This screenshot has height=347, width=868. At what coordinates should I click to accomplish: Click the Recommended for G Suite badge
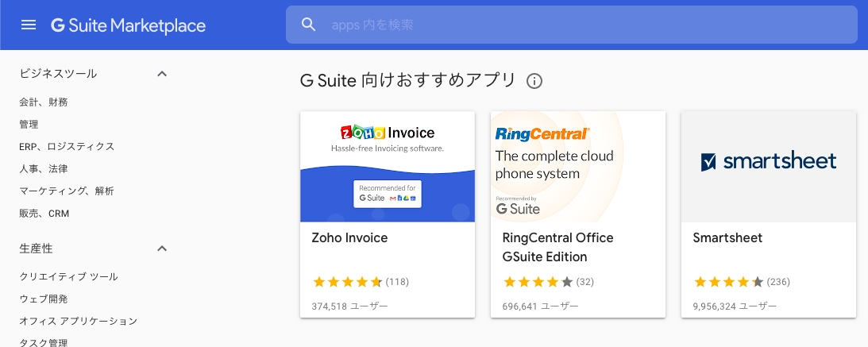click(388, 194)
